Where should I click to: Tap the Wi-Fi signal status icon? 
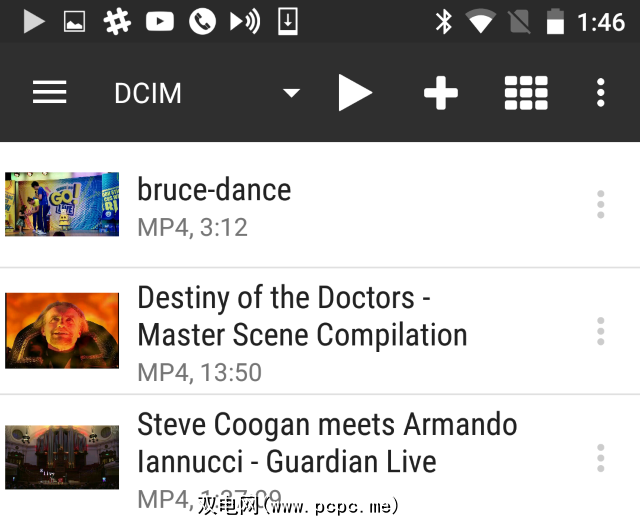point(481,21)
